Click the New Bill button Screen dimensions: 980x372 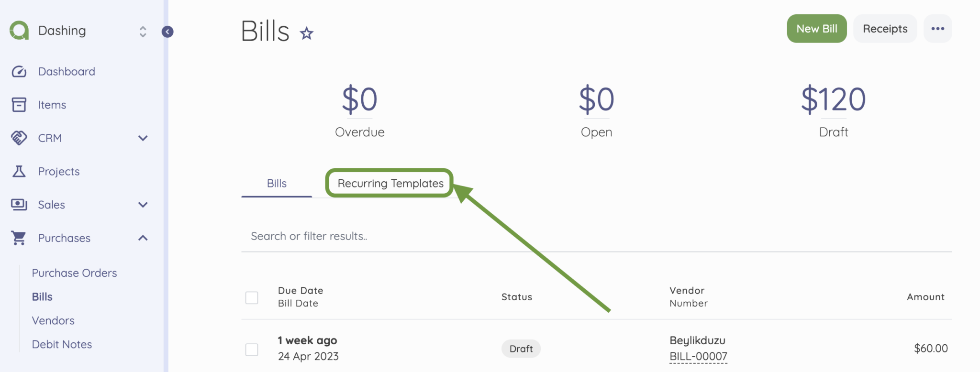tap(816, 28)
